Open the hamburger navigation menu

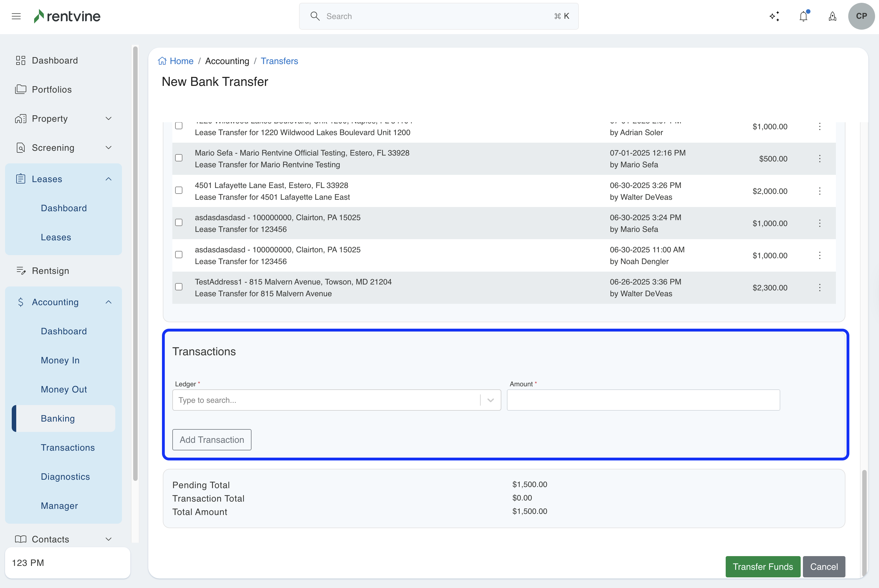[16, 16]
